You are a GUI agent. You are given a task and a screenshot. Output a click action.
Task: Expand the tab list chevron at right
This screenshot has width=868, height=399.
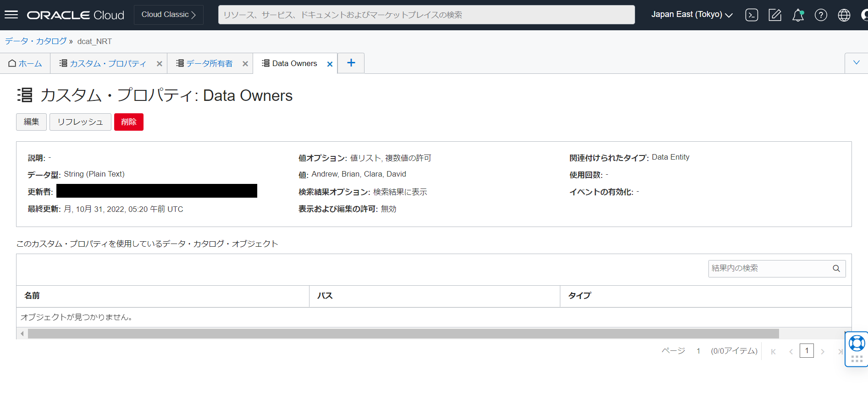(856, 63)
